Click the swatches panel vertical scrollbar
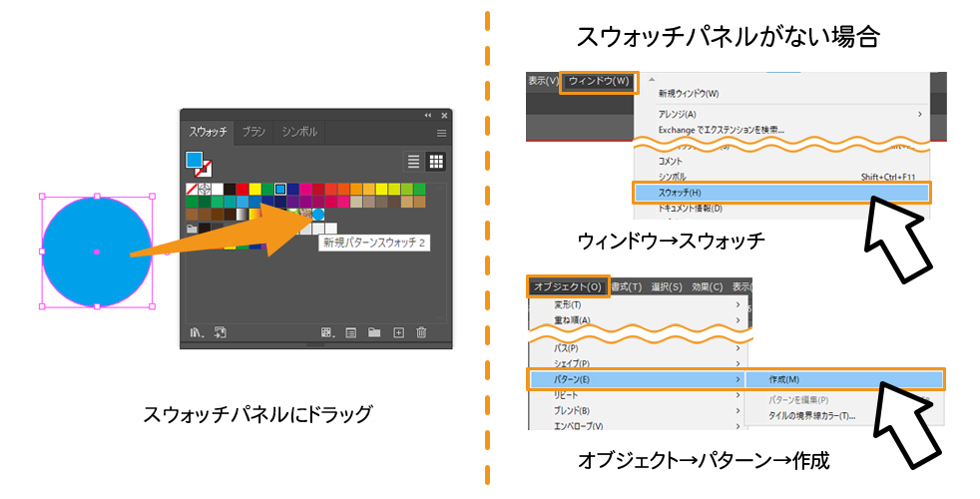 click(441, 252)
